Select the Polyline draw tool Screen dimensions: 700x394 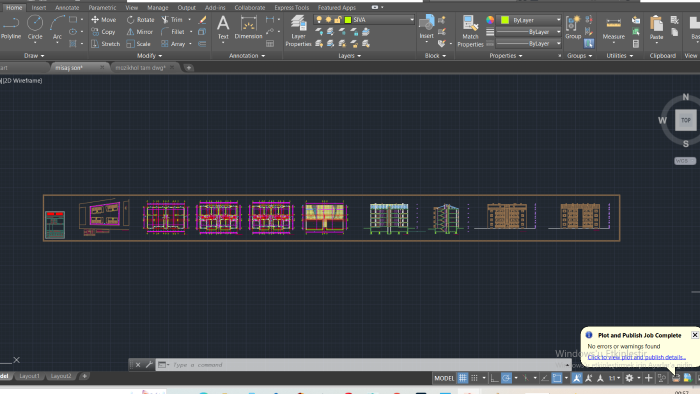tap(10, 28)
